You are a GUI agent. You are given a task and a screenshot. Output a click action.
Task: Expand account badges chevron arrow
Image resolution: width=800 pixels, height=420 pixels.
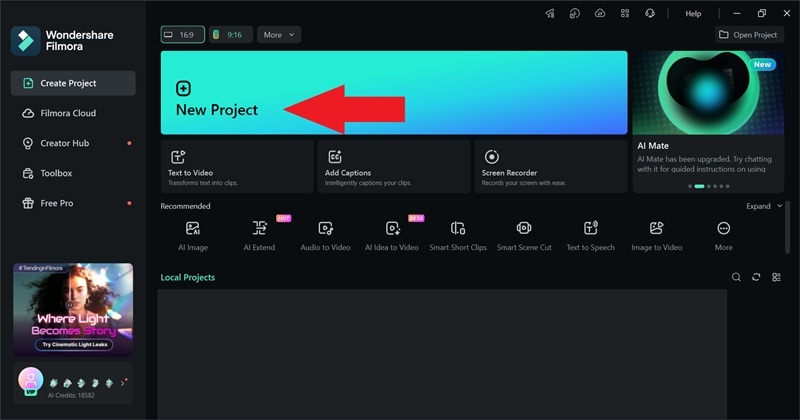coord(122,383)
